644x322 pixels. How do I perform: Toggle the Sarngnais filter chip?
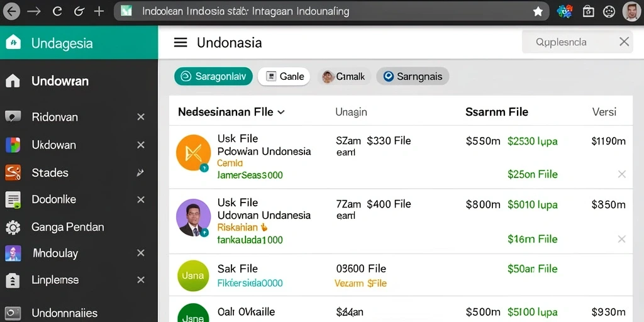(413, 76)
